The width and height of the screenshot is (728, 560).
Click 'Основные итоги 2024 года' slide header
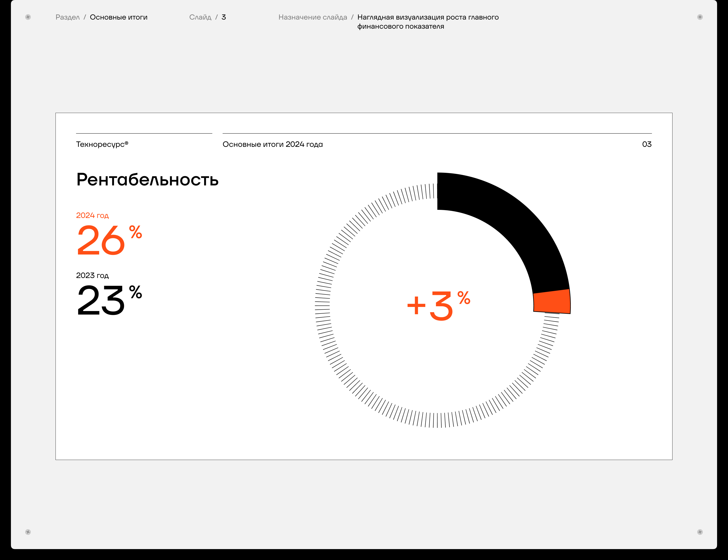click(272, 144)
